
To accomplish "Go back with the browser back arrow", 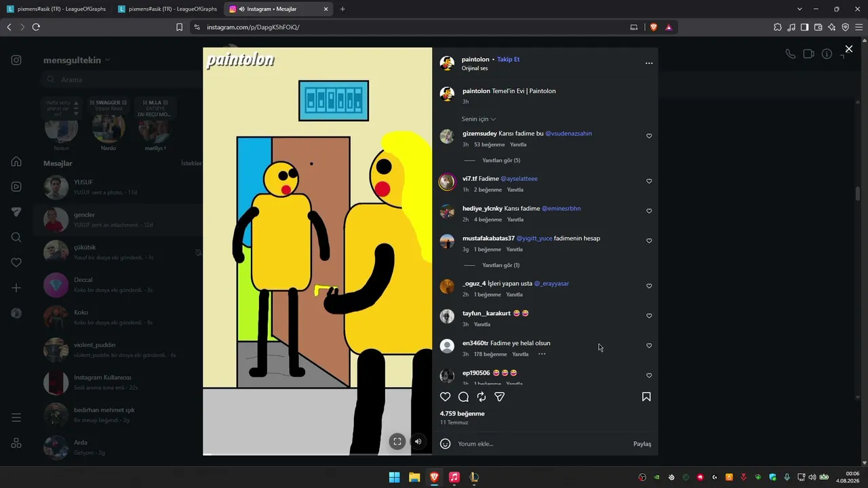I will (x=9, y=27).
